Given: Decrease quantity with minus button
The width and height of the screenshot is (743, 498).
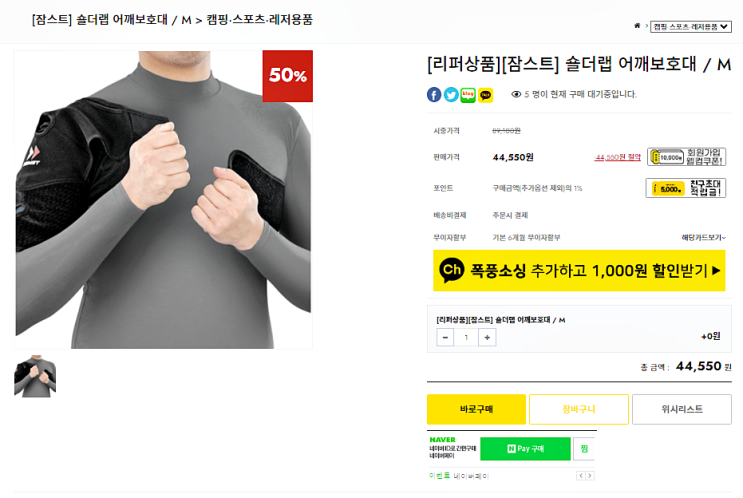Looking at the screenshot, I should (x=445, y=337).
